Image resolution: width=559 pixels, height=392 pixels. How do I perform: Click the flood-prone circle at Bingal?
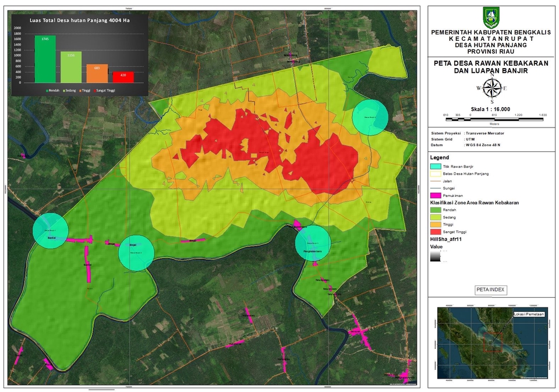pyautogui.click(x=136, y=253)
